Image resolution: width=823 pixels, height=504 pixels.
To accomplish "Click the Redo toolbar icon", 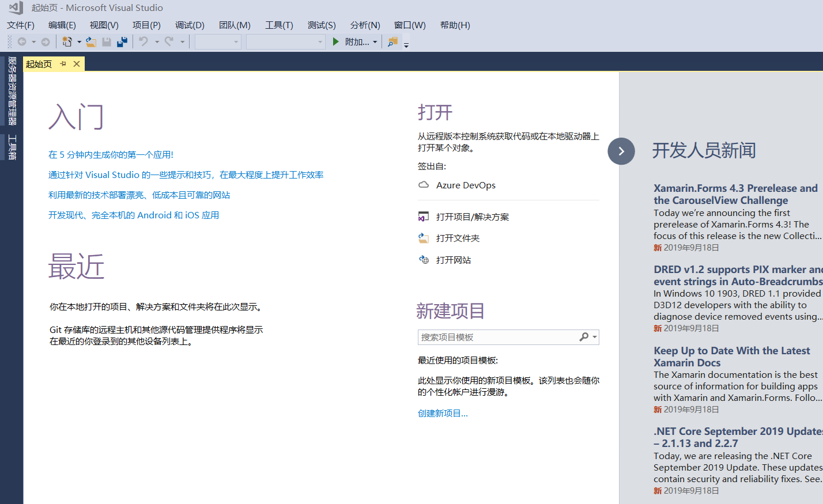I will coord(169,41).
